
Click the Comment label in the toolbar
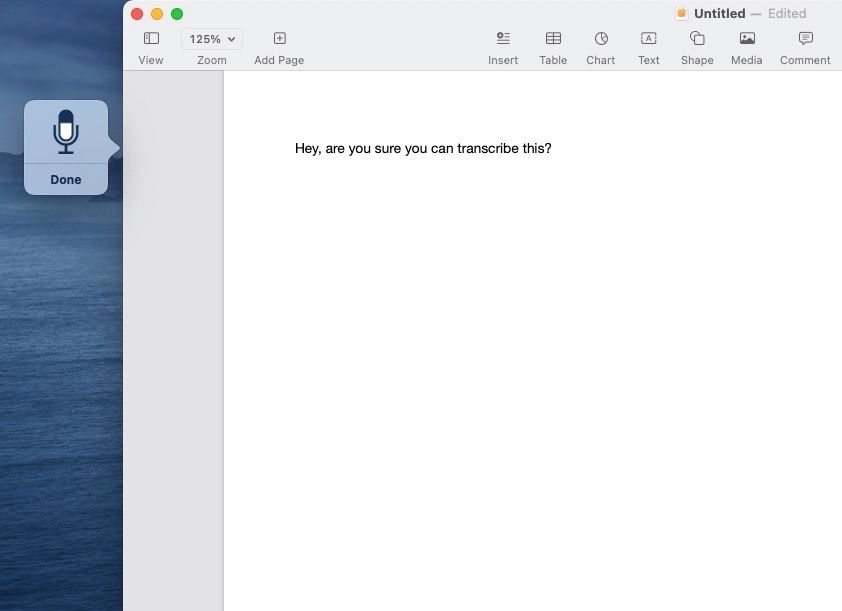805,60
